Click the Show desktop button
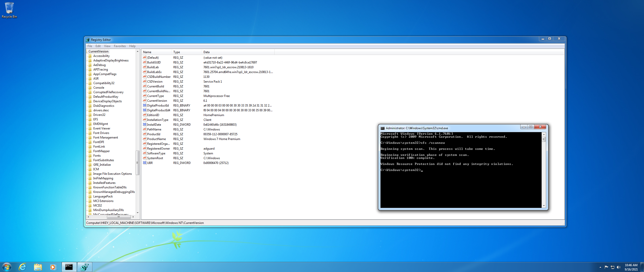The image size is (644, 272). pos(642,267)
